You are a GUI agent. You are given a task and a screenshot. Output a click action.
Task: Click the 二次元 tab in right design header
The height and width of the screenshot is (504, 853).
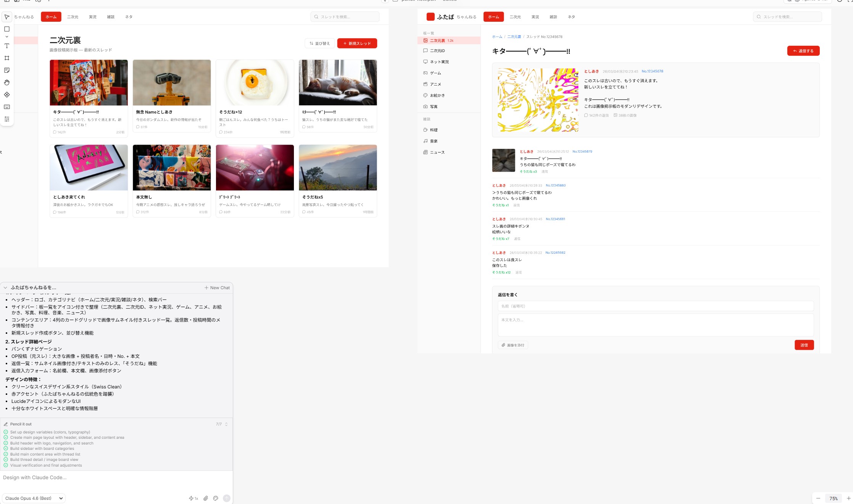(x=515, y=17)
